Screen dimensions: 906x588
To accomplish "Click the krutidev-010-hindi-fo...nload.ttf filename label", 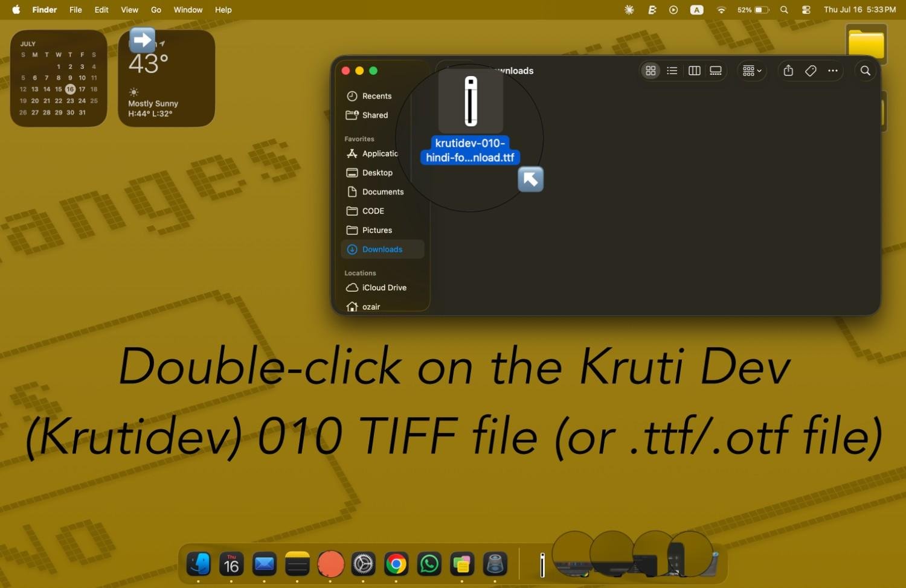I will coord(470,150).
